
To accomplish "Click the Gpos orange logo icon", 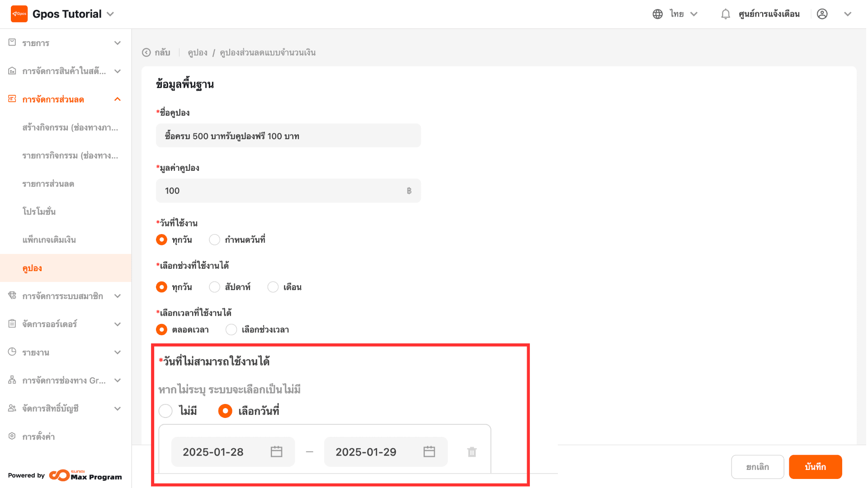I will click(x=19, y=14).
